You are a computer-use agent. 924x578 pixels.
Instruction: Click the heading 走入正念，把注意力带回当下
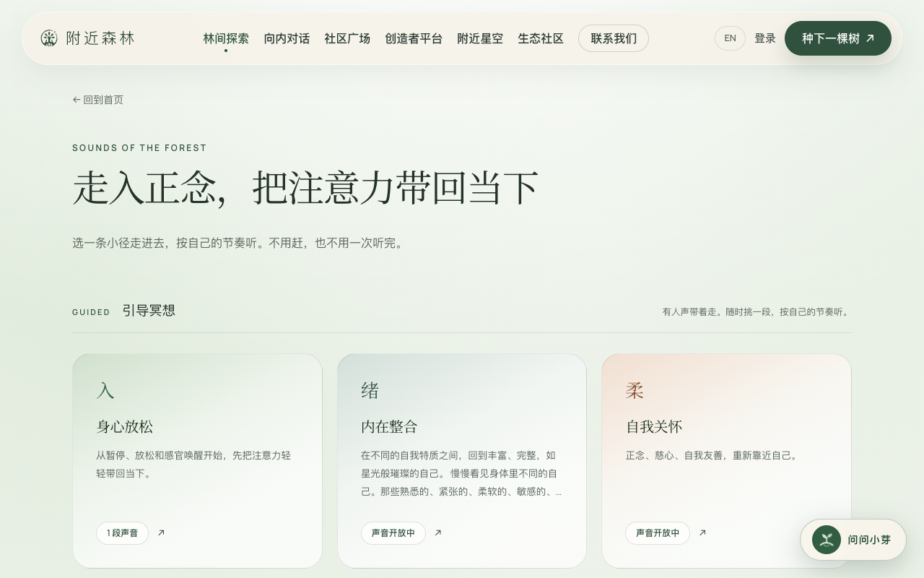305,189
